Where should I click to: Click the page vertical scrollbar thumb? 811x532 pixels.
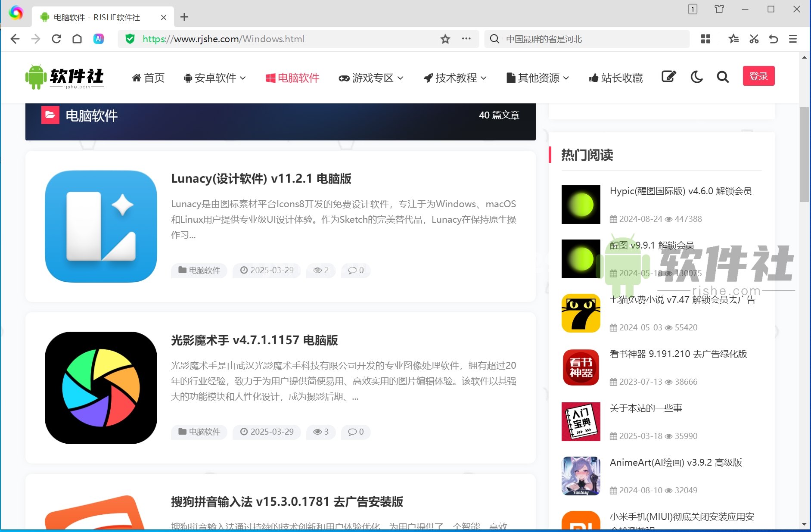tap(804, 154)
